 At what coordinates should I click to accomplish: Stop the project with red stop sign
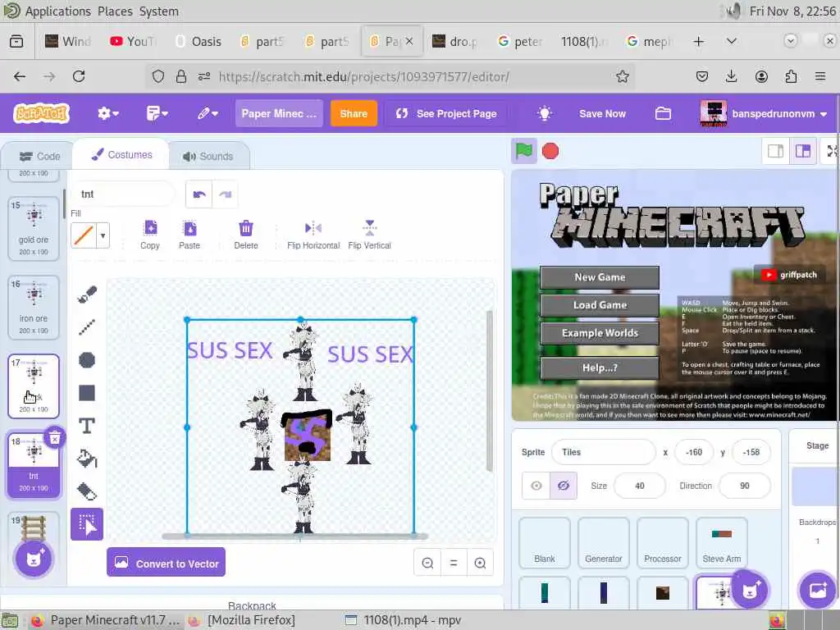[x=550, y=151]
